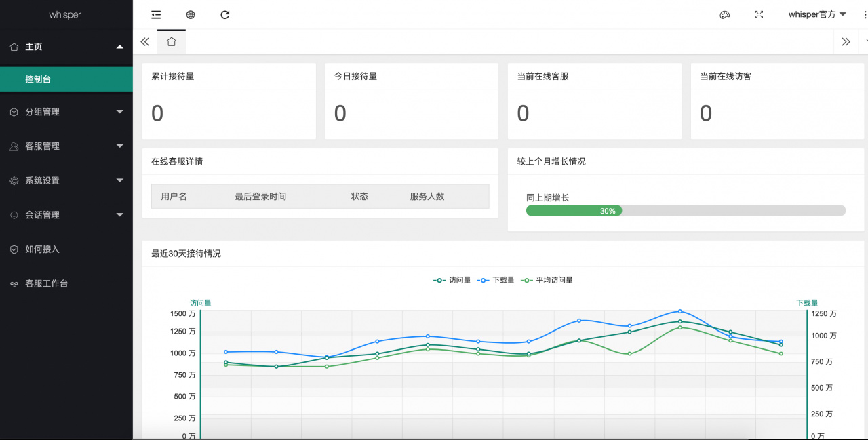Open the 如何接入 sidebar link
Viewport: 868px width, 440px height.
[x=43, y=249]
